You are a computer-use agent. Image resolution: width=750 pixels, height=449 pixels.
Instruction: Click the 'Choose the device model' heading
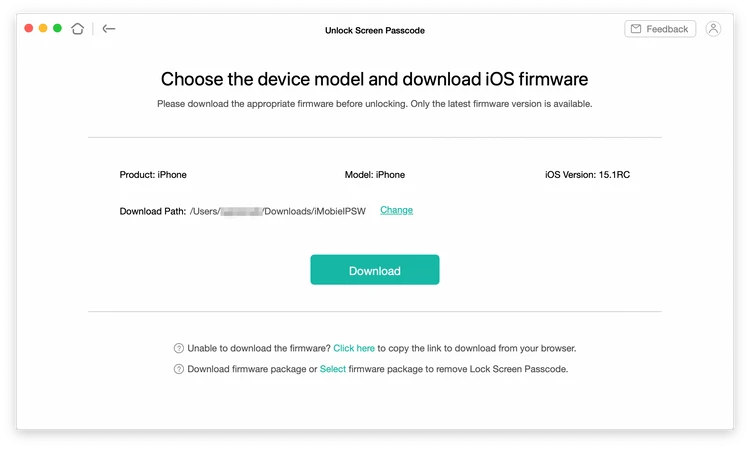click(375, 79)
